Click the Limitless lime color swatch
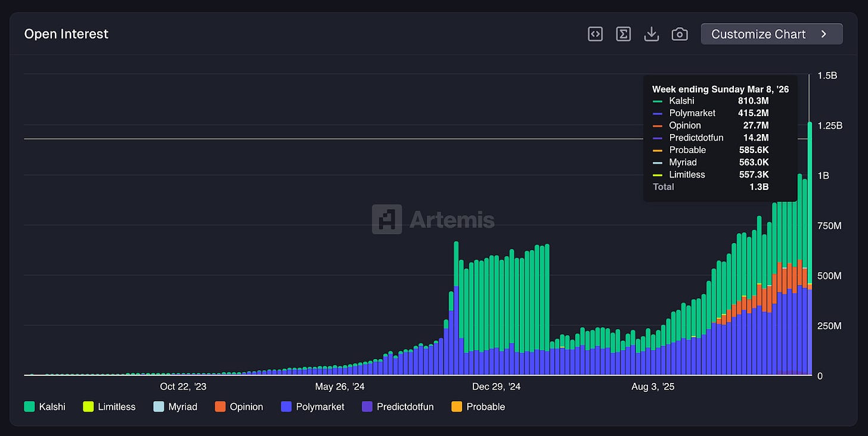The width and height of the screenshot is (868, 436). click(x=88, y=407)
